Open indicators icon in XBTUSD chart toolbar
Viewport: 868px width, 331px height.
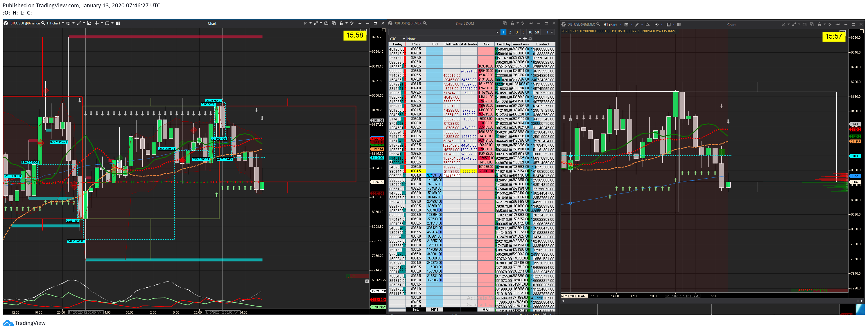[x=648, y=24]
